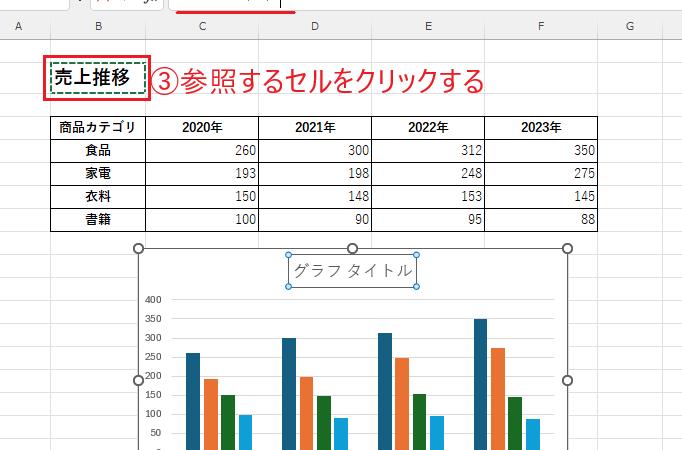Select the table cell with value 88
The width and height of the screenshot is (682, 450).
point(541,220)
